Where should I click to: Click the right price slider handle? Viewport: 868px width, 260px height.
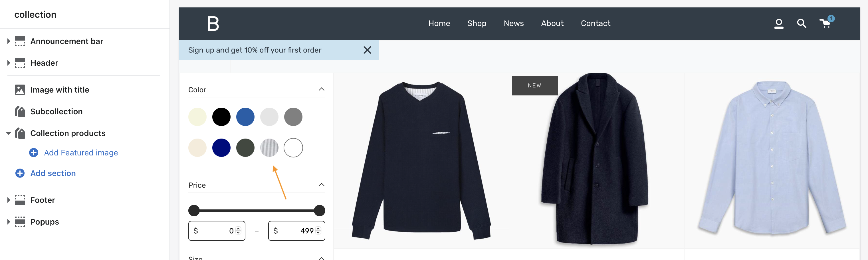(x=319, y=210)
